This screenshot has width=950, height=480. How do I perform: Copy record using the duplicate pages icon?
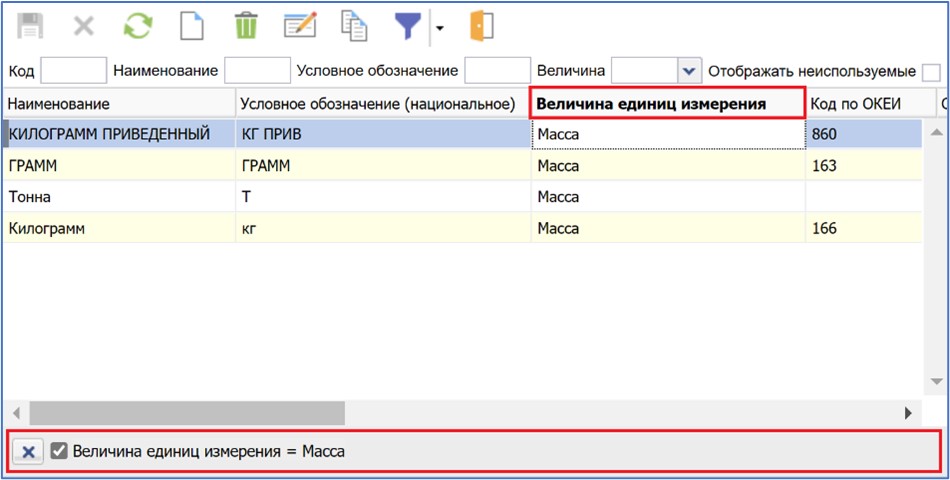pos(353,27)
